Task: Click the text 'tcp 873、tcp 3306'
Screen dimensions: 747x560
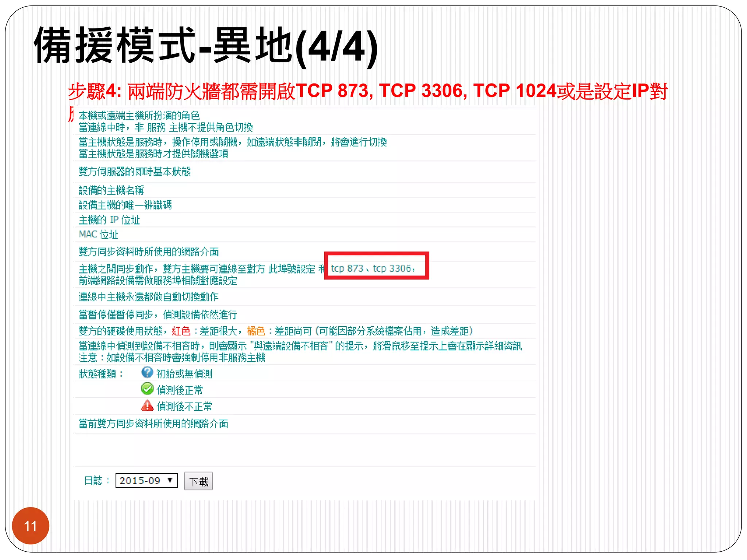Action: coord(371,269)
